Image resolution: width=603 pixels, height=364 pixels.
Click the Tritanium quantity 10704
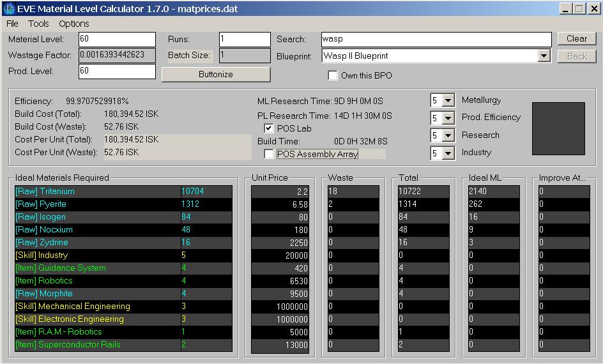(x=193, y=192)
